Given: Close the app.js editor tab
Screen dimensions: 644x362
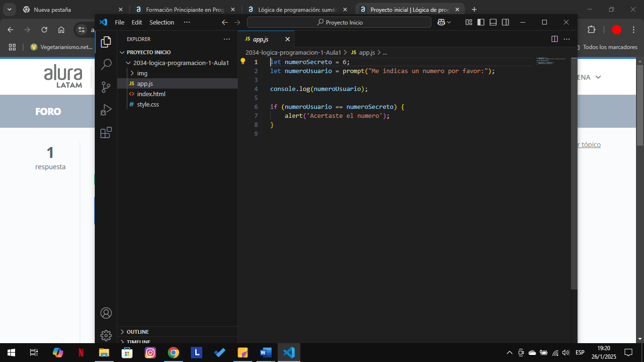Looking at the screenshot, I should [x=287, y=39].
